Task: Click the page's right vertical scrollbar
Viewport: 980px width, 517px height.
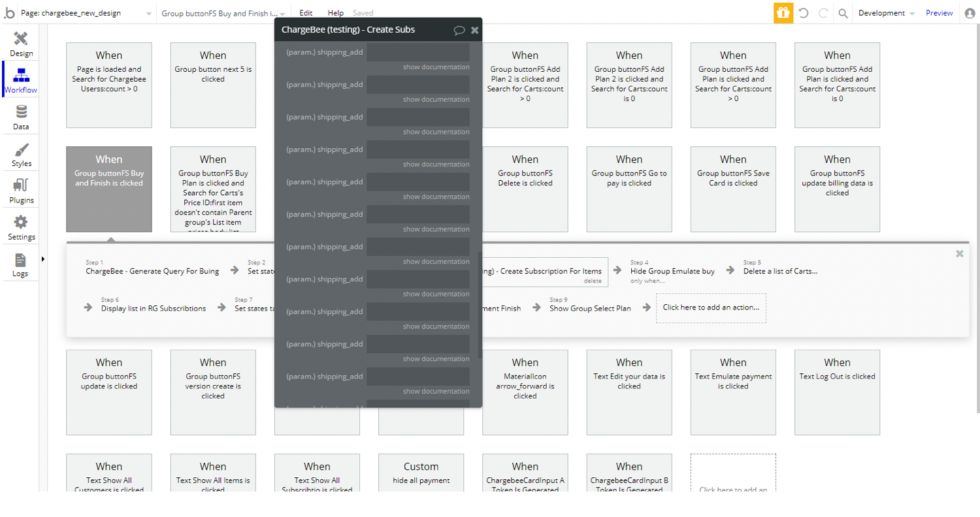Action: pyautogui.click(x=977, y=219)
